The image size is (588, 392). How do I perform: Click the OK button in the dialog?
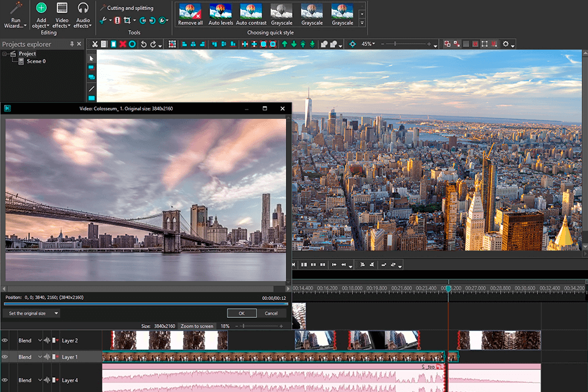click(x=241, y=313)
